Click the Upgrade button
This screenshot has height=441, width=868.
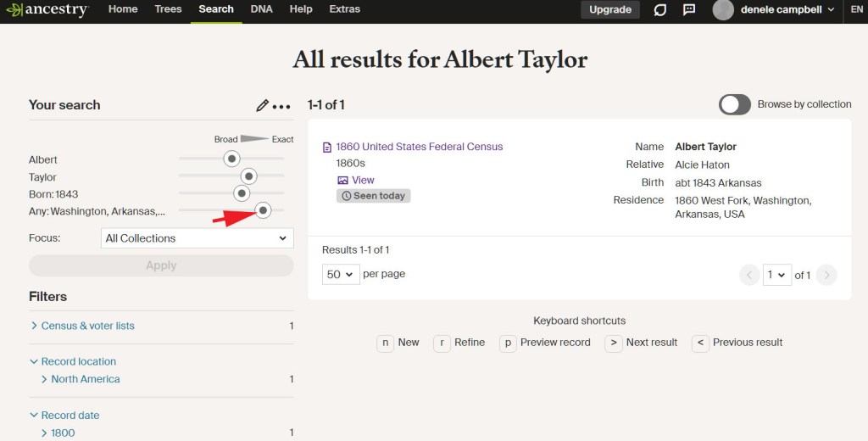[x=610, y=10]
